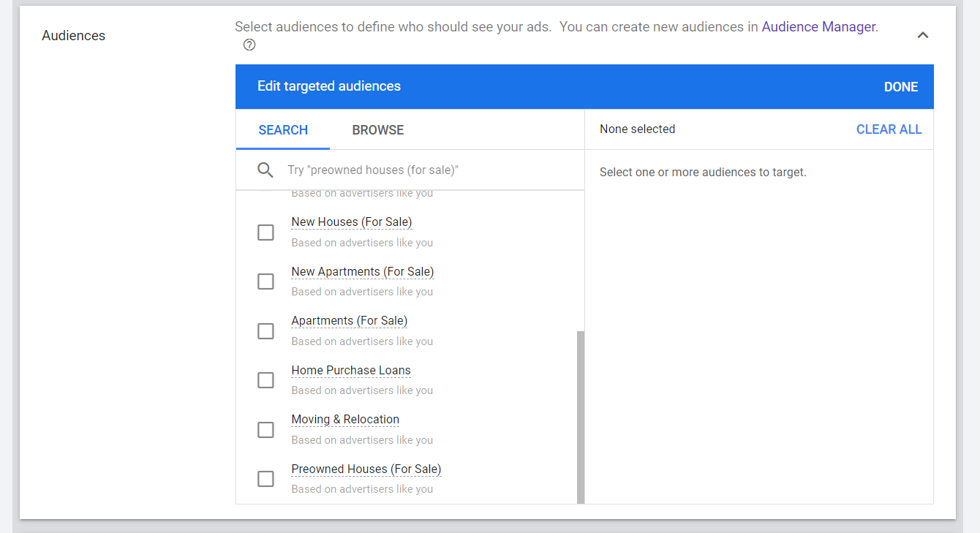Switch to the Browse tab
The width and height of the screenshot is (980, 533).
click(377, 130)
